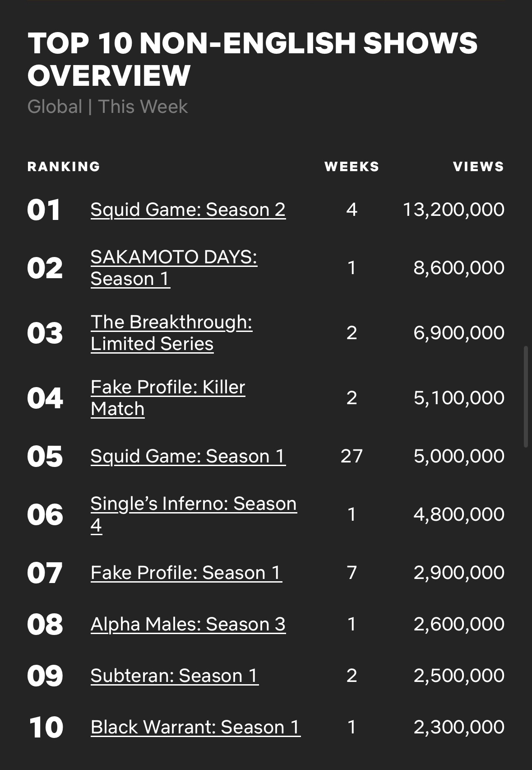
Task: Click rank number 10
Action: pyautogui.click(x=46, y=727)
